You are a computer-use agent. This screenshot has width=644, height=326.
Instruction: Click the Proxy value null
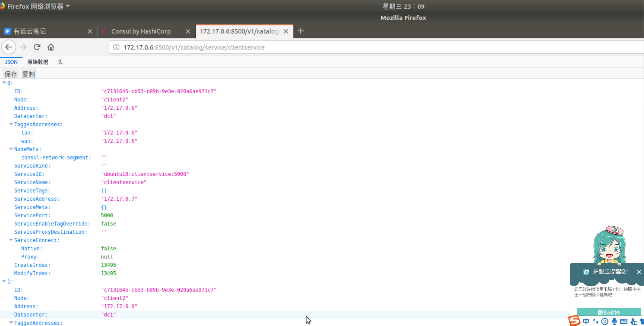point(107,257)
